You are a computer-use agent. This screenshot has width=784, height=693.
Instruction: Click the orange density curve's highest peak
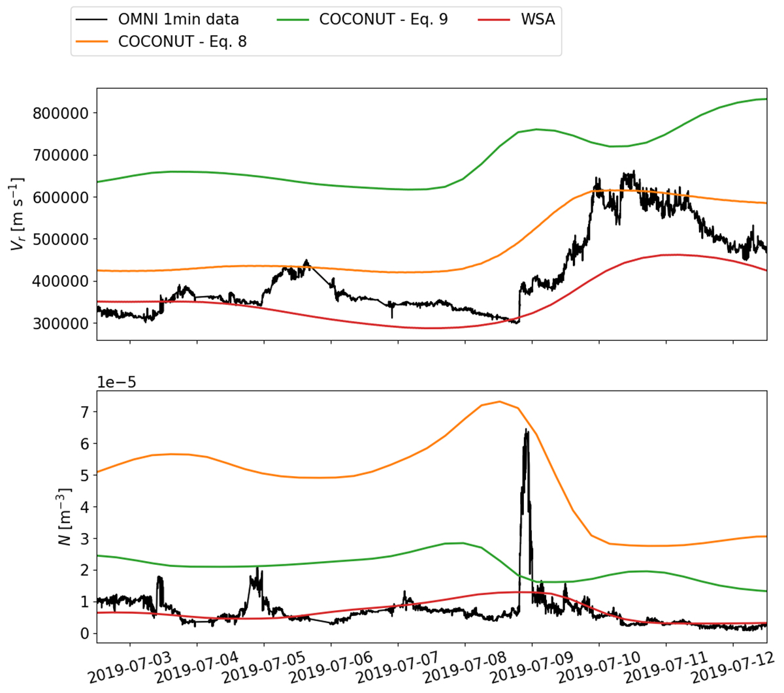tap(500, 402)
